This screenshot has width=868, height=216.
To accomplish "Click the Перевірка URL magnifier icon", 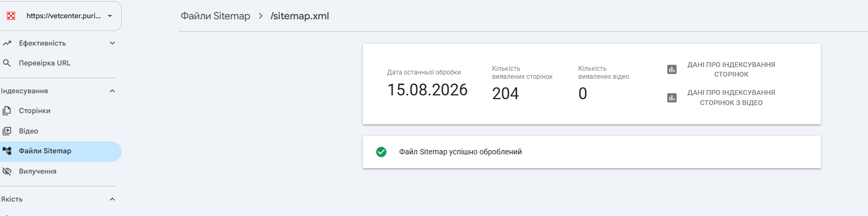I will [6, 63].
